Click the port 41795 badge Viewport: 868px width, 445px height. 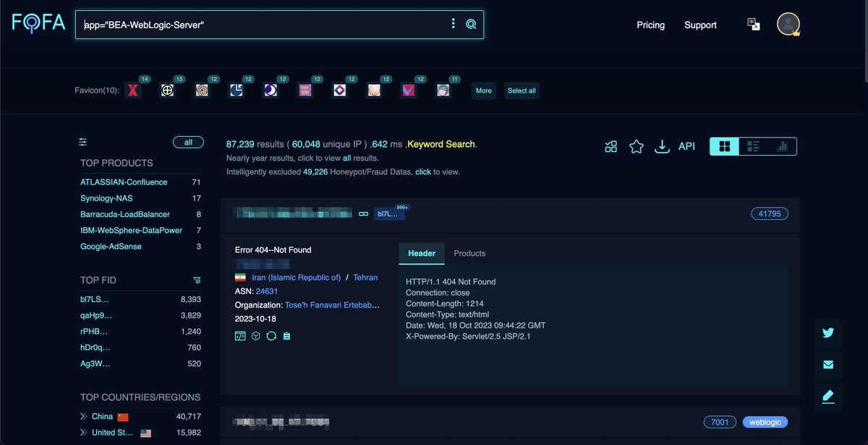770,214
